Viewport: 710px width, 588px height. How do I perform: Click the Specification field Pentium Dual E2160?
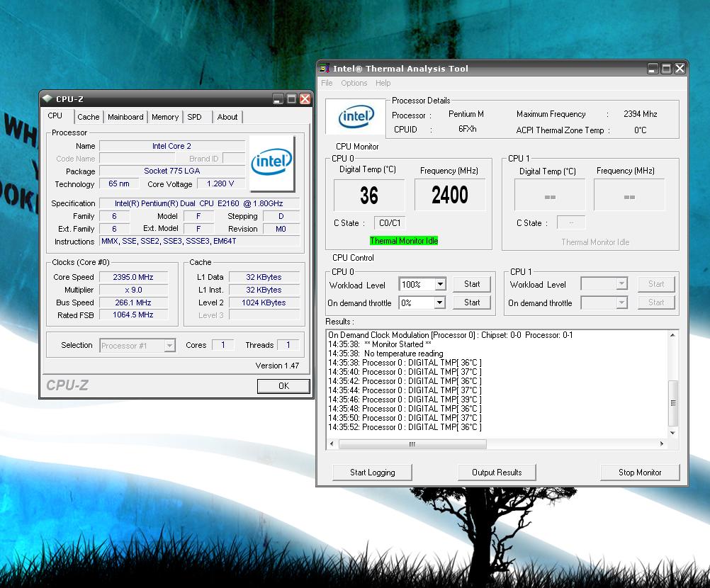point(199,204)
